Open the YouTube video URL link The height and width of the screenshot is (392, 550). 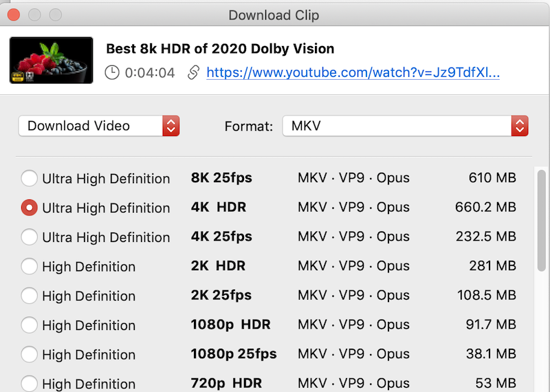pos(353,72)
